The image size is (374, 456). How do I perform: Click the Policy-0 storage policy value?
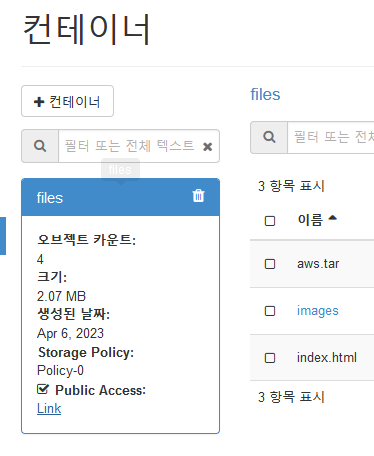60,370
